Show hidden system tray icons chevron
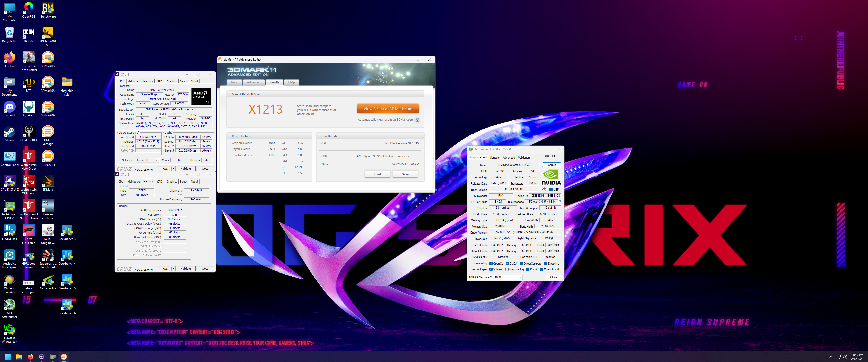 coord(831,357)
